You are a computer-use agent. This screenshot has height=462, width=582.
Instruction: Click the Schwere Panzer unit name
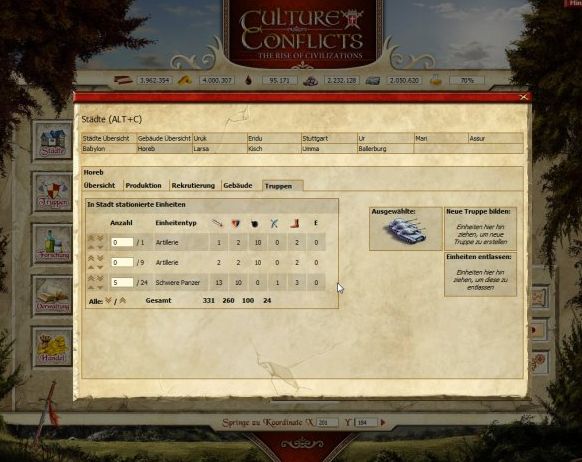[x=177, y=282]
